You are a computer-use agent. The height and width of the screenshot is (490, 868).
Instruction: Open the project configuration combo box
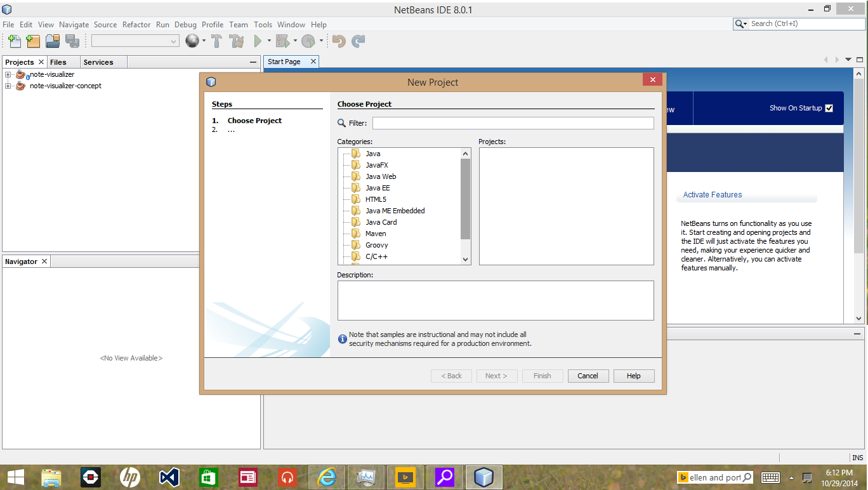[x=135, y=41]
